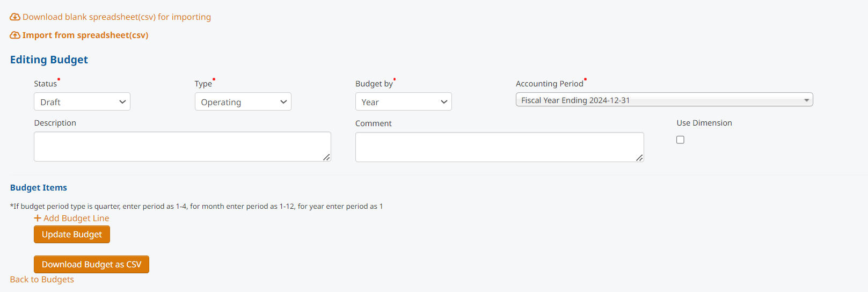
Task: Click inside the Comment text area
Action: pos(500,147)
